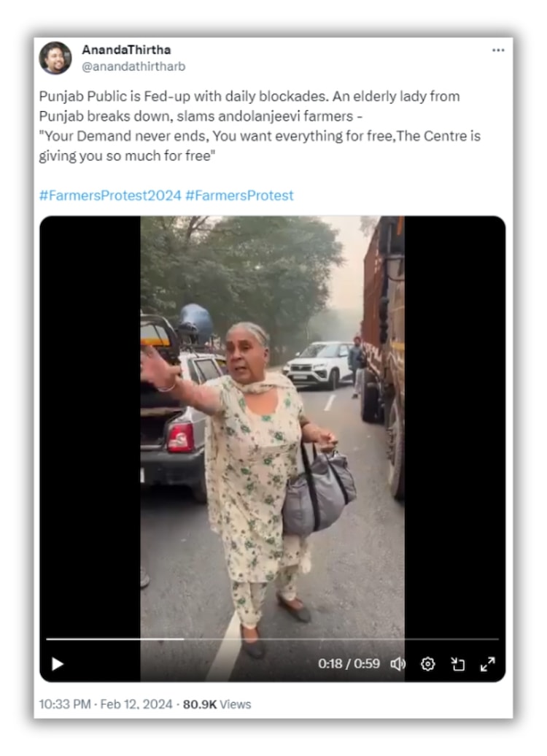Image resolution: width=547 pixels, height=756 pixels.
Task: Open the tweet's three-dot more menu
Action: coord(498,50)
